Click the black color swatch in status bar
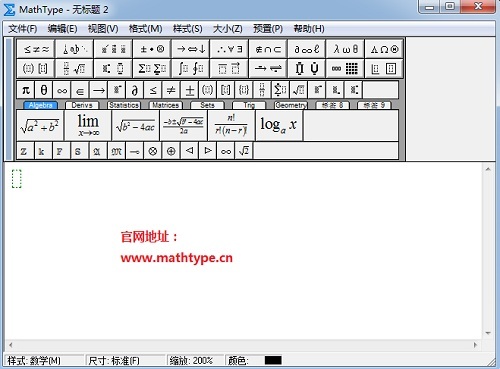Image resolution: width=500 pixels, height=369 pixels. point(273,360)
